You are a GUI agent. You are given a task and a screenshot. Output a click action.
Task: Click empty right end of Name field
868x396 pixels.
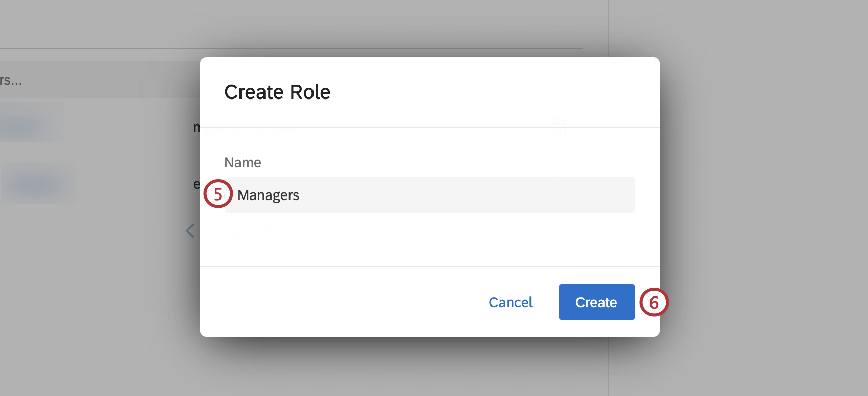click(587, 195)
